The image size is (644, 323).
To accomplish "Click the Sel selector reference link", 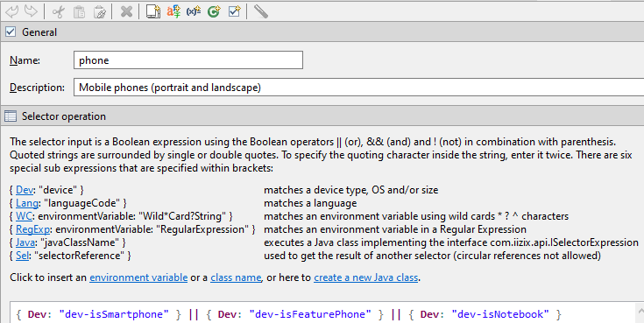I will click(23, 256).
